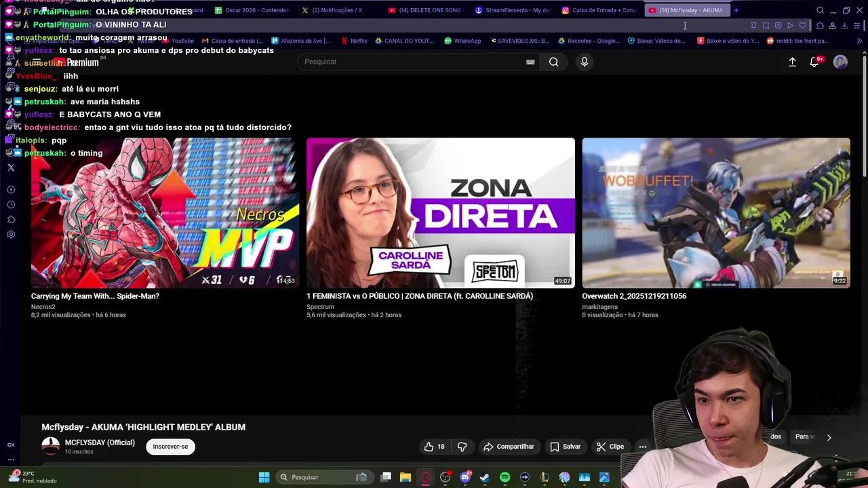Open Afazeres da live bookmark
Screen dimensions: 868x488
[x=300, y=41]
